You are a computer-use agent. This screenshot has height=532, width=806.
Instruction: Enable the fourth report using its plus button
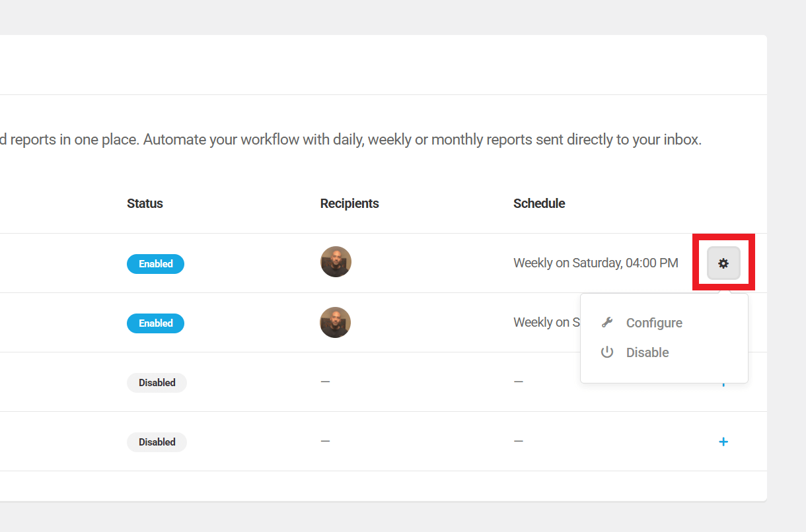pyautogui.click(x=723, y=442)
